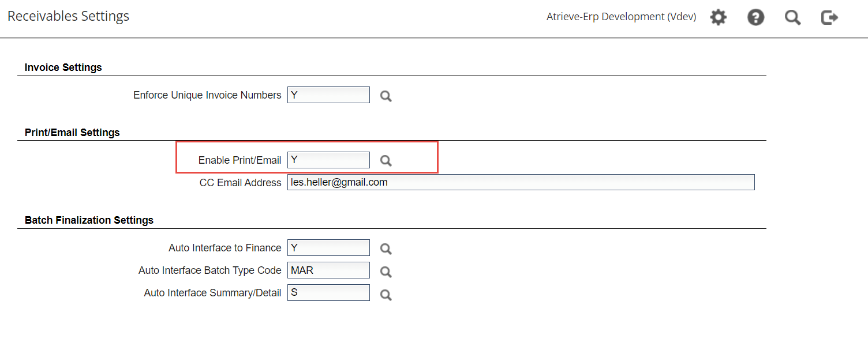The image size is (868, 339).
Task: Click the Print/Email Settings section heading
Action: click(x=72, y=133)
